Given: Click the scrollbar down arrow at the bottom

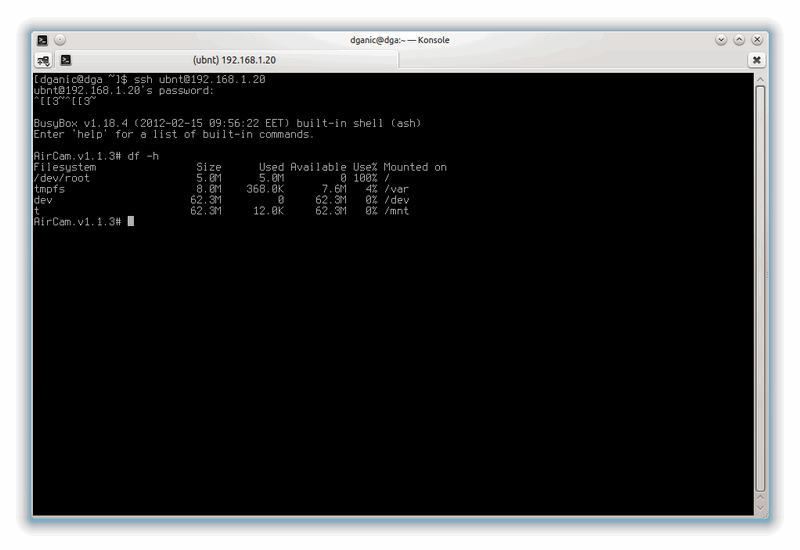Looking at the screenshot, I should pyautogui.click(x=760, y=508).
